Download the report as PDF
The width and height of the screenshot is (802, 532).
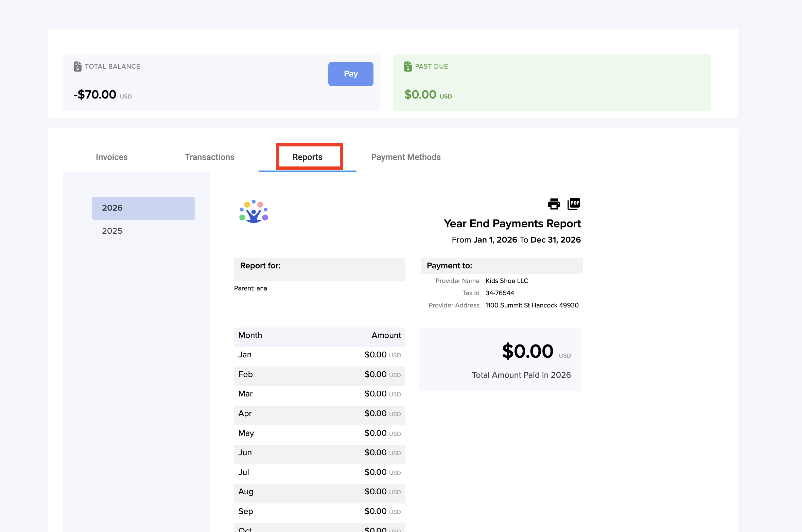[x=574, y=204]
